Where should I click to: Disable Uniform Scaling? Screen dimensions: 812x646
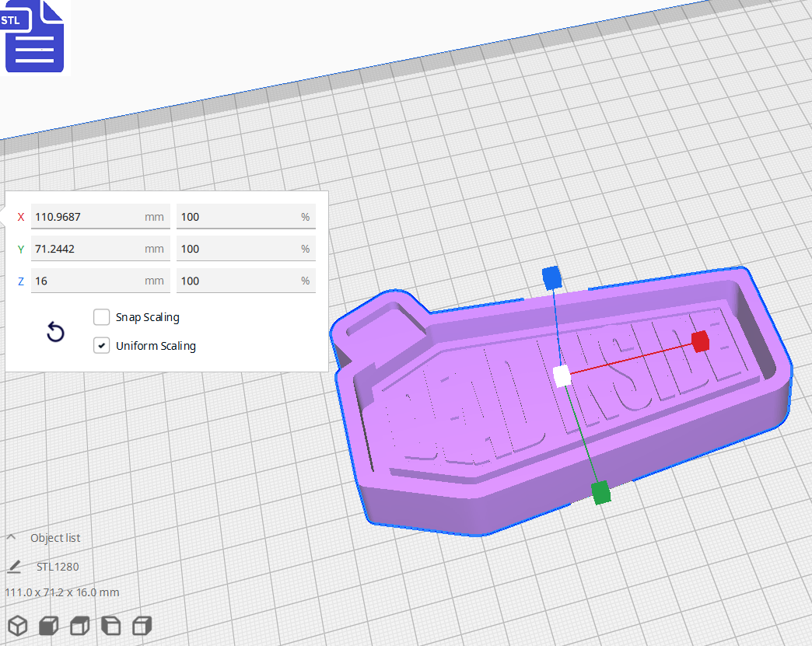click(x=101, y=345)
